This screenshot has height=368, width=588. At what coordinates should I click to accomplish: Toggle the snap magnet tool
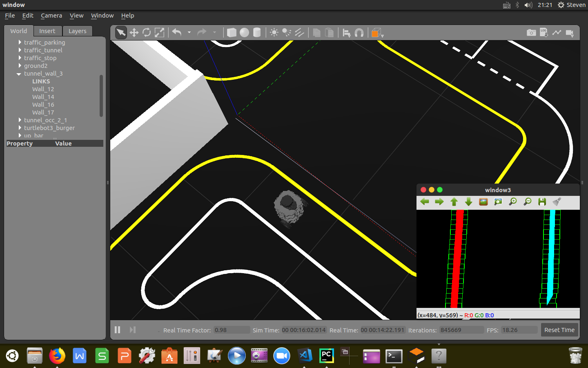point(359,33)
